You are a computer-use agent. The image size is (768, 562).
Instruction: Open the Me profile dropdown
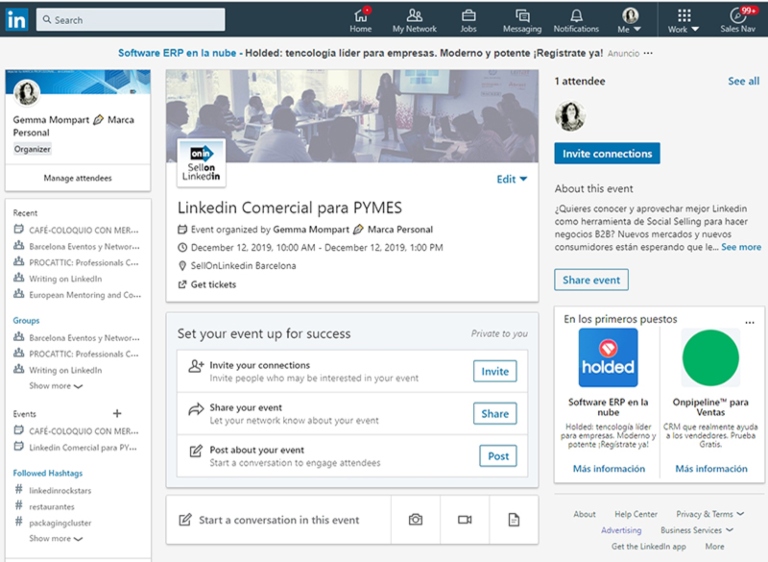[630, 20]
